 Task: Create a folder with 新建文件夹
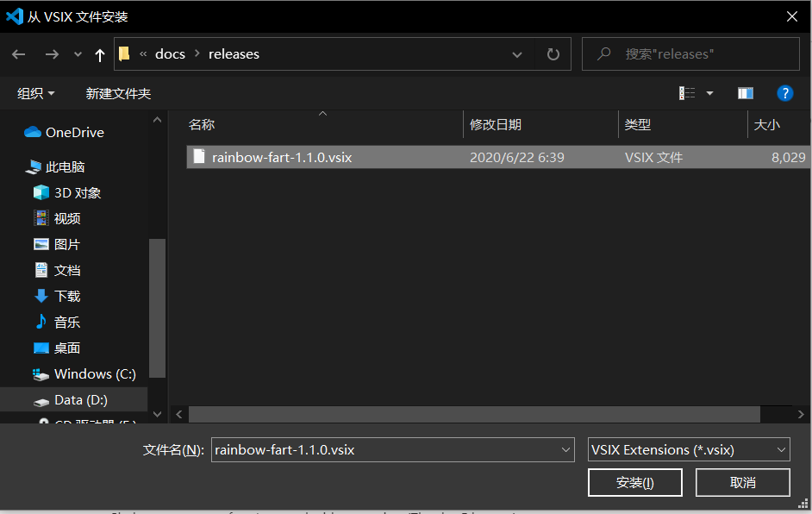pyautogui.click(x=118, y=93)
